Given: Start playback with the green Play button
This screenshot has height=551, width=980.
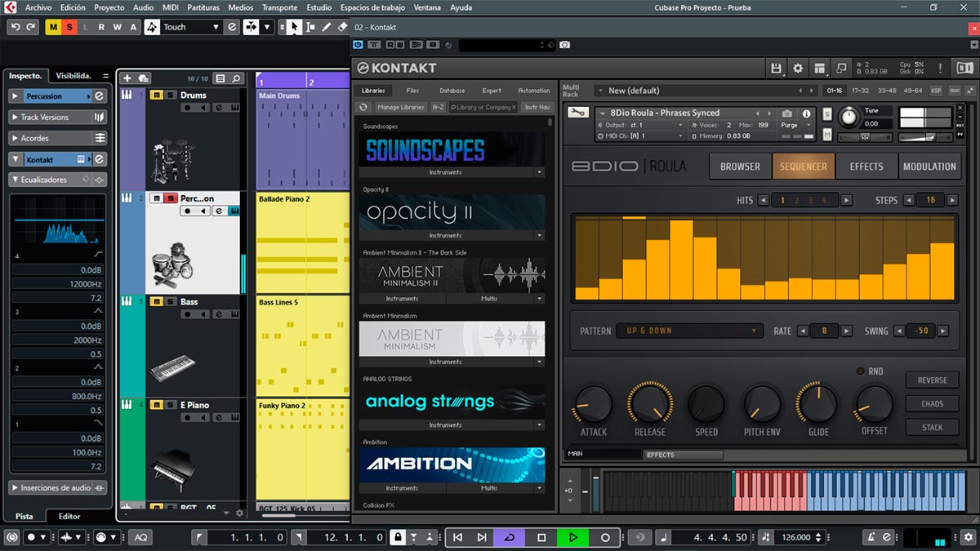Looking at the screenshot, I should (x=573, y=537).
